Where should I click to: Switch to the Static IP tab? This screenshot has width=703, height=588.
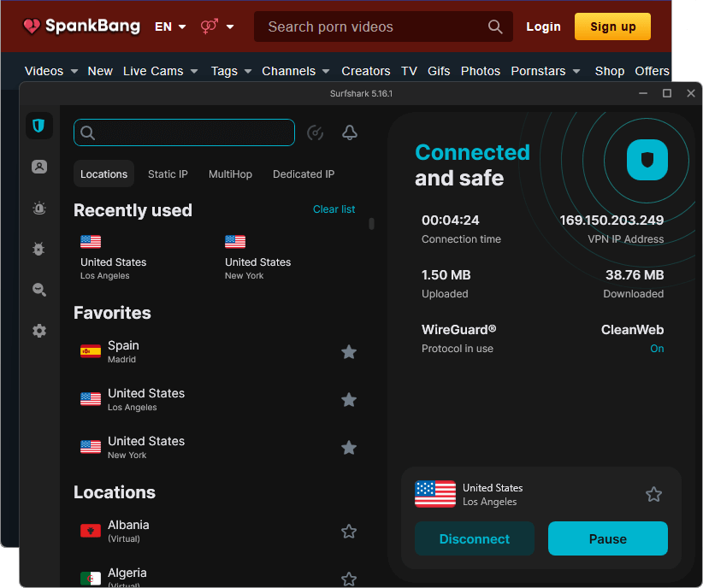click(x=168, y=173)
